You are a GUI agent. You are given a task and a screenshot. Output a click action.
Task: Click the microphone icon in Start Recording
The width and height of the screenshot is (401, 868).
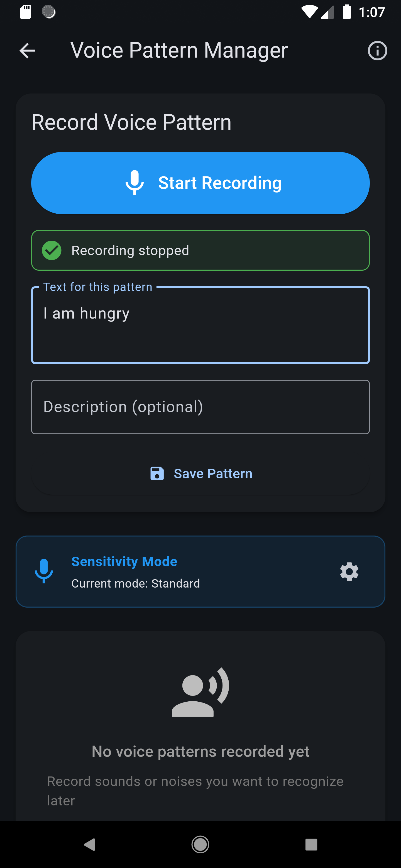pyautogui.click(x=135, y=183)
